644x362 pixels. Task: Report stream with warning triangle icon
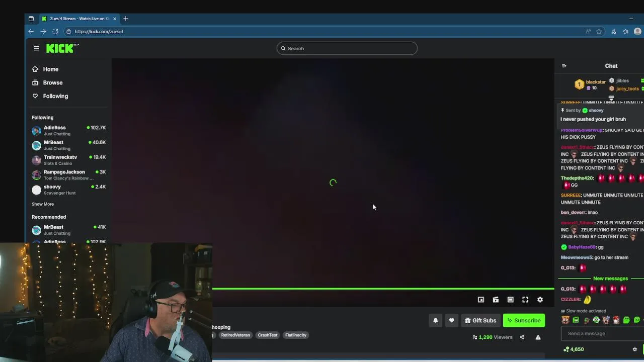point(538,337)
